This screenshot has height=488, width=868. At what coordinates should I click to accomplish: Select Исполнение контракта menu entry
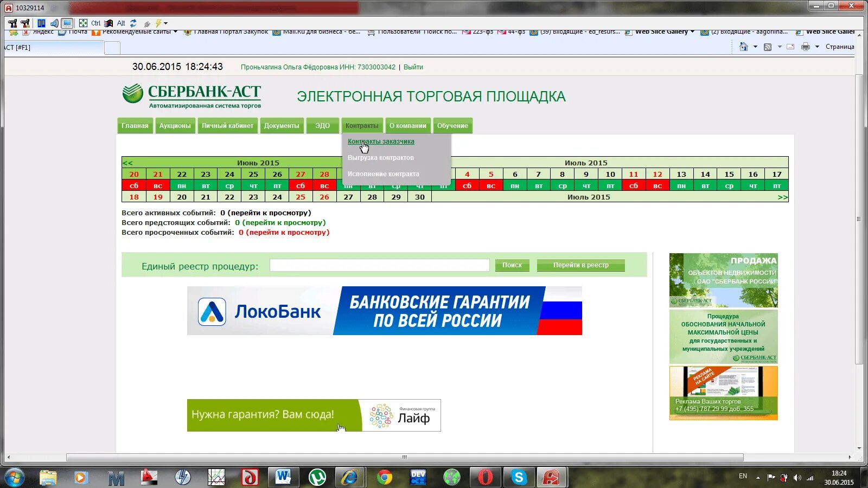[383, 174]
